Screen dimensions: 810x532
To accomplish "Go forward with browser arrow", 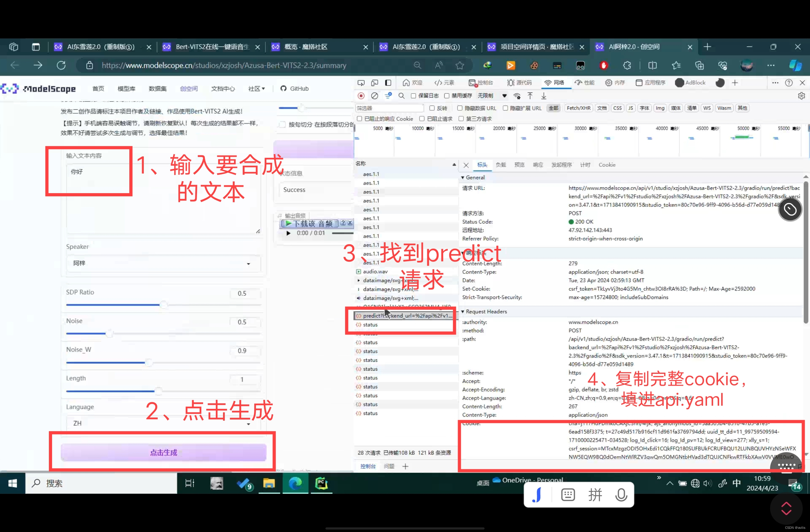I will (38, 65).
